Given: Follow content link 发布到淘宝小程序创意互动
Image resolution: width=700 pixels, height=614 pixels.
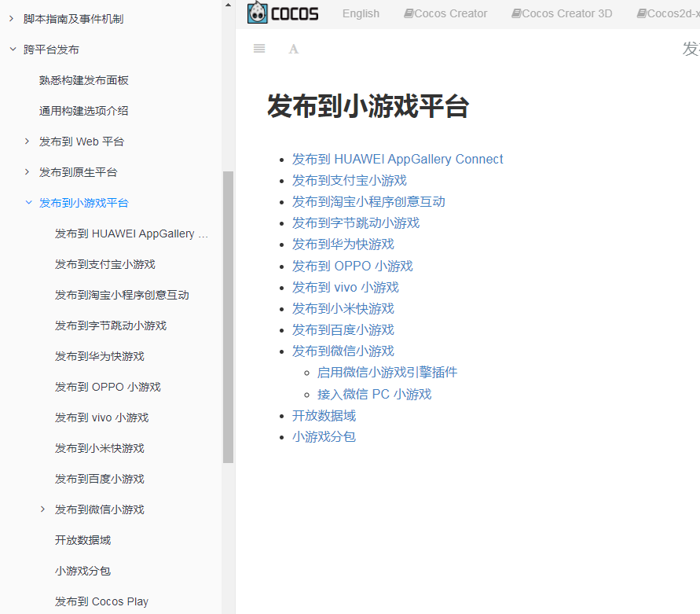Looking at the screenshot, I should click(368, 201).
